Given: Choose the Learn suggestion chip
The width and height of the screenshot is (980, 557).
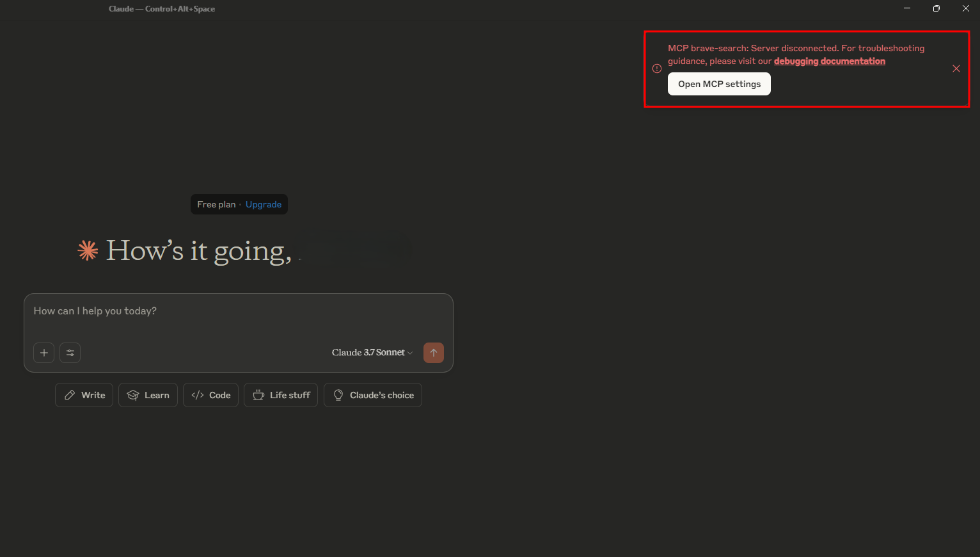Looking at the screenshot, I should [x=148, y=395].
